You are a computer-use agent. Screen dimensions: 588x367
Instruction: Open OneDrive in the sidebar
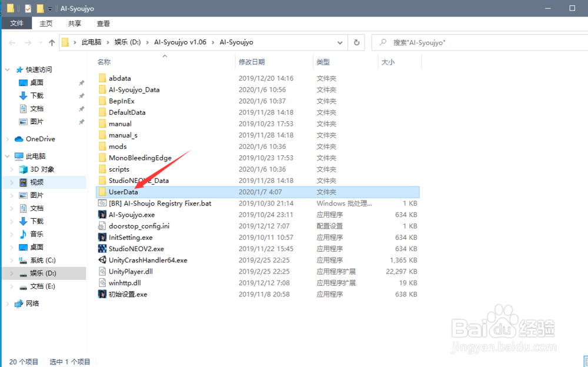[40, 139]
